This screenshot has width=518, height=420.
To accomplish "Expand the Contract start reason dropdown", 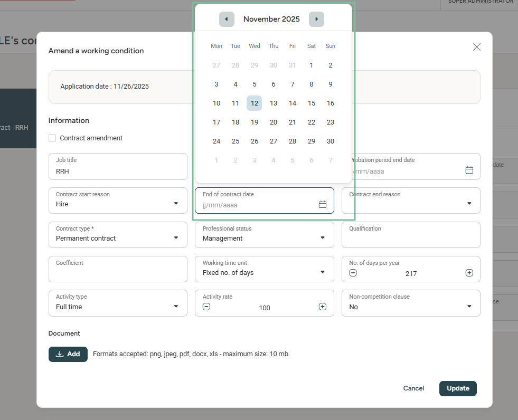I will point(176,204).
